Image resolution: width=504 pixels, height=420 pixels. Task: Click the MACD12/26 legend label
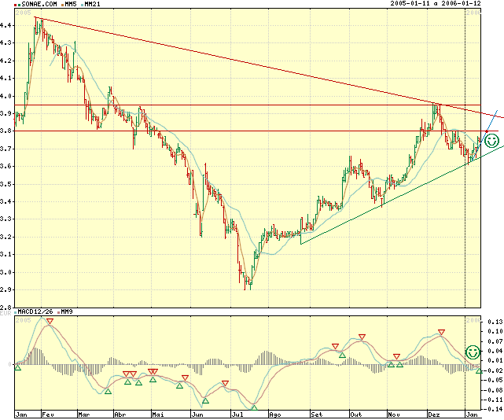[x=35, y=311]
